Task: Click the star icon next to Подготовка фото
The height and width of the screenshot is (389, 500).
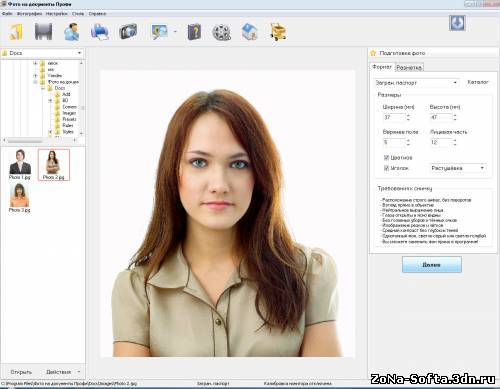Action: (373, 53)
